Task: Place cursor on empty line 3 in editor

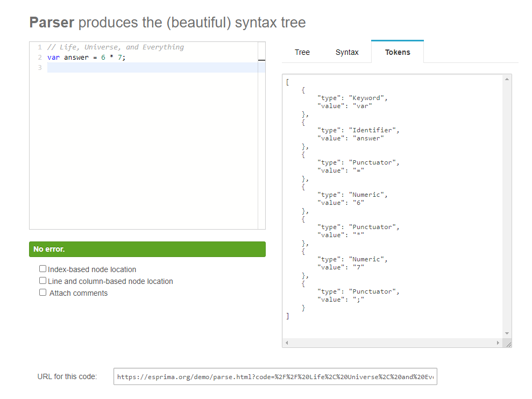Action: 151,68
